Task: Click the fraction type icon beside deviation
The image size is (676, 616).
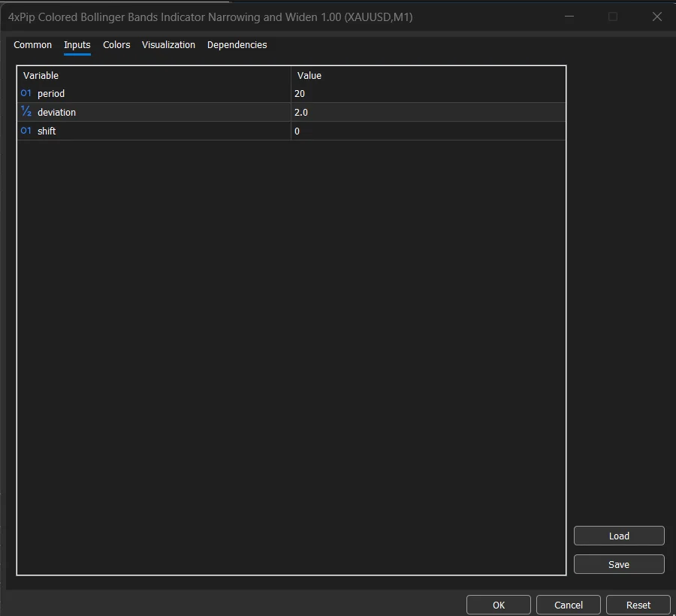Action: click(x=26, y=112)
